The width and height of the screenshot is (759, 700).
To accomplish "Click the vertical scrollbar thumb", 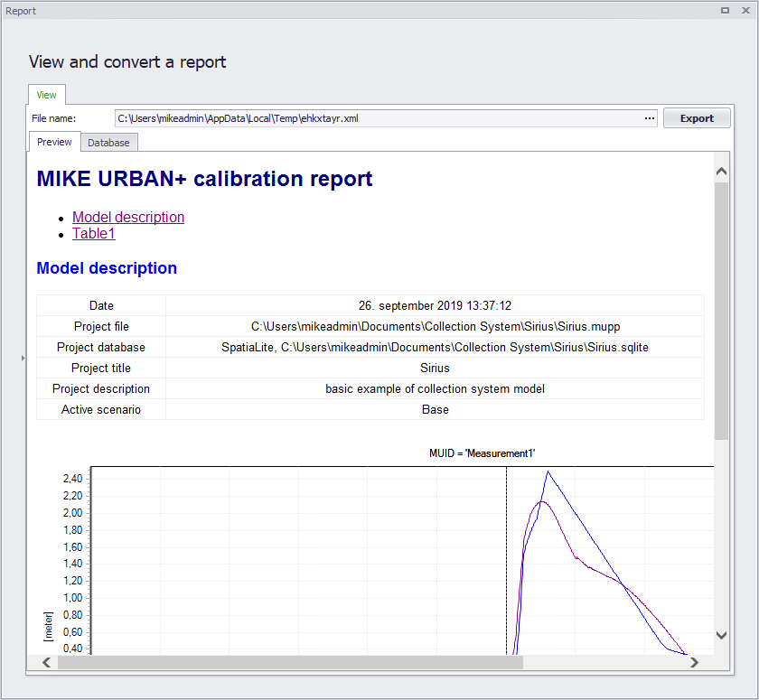I will coord(721,311).
